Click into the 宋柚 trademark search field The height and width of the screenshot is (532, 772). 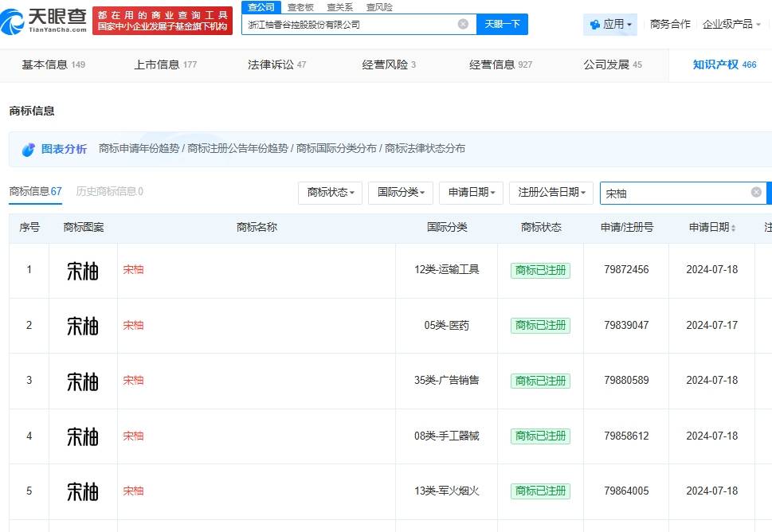[673, 193]
